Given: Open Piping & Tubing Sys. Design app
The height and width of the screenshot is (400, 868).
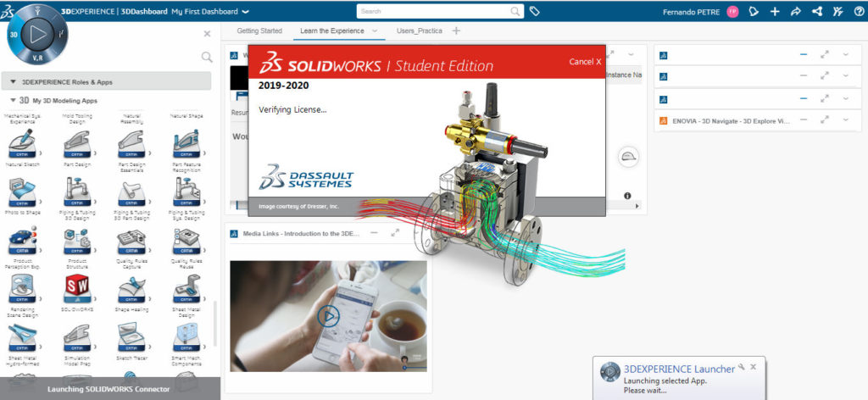Looking at the screenshot, I should tap(186, 192).
